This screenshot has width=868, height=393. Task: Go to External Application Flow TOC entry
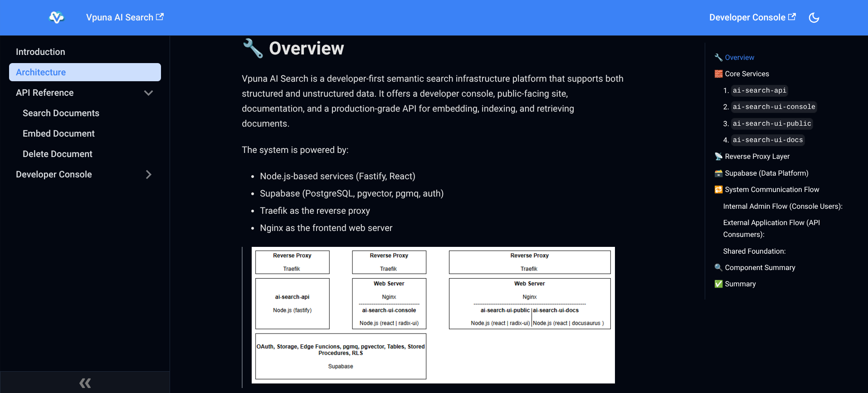pyautogui.click(x=771, y=228)
